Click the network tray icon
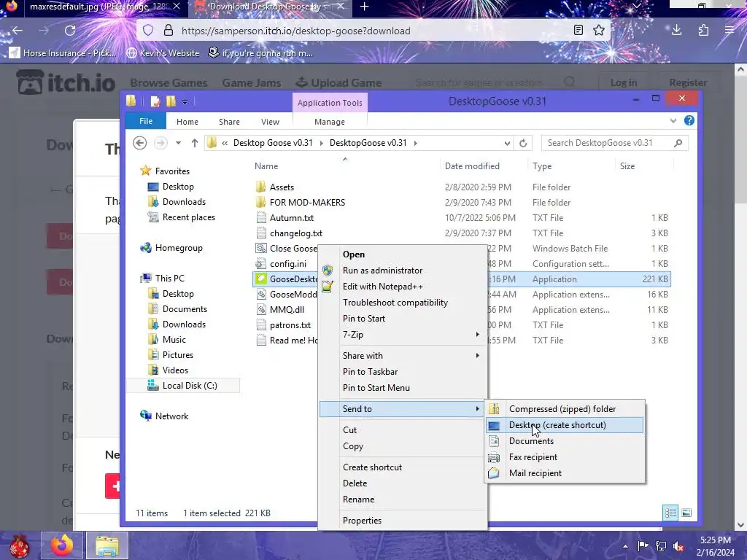 pyautogui.click(x=661, y=546)
